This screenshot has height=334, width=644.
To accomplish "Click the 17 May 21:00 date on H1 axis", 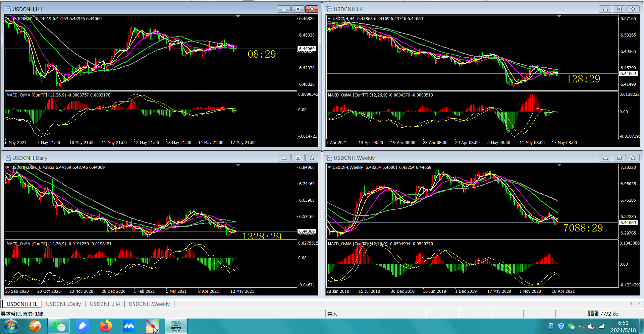I will click(x=243, y=143).
